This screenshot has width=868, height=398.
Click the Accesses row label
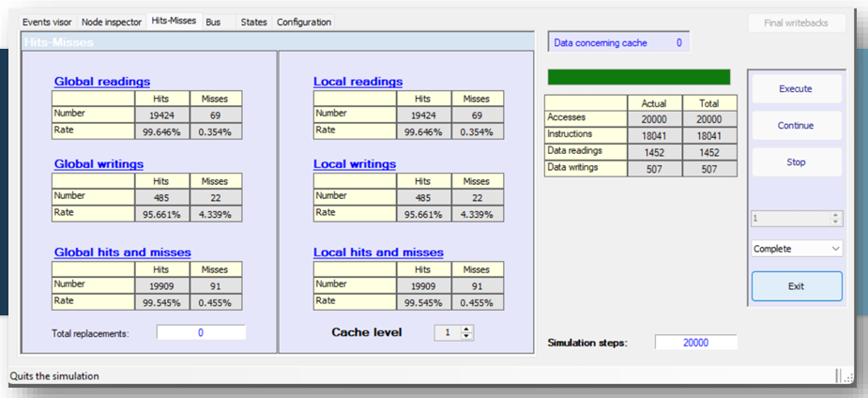[586, 118]
